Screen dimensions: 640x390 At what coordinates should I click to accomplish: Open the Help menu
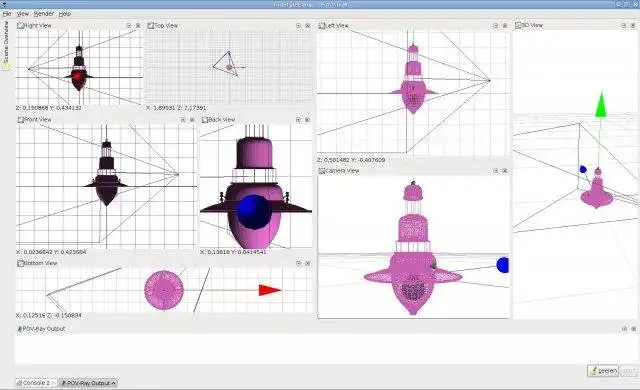click(65, 14)
